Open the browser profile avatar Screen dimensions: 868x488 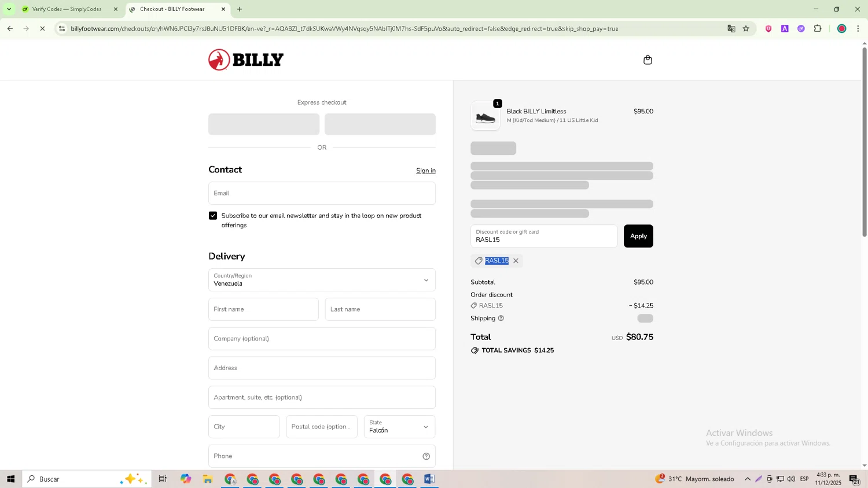(x=842, y=28)
